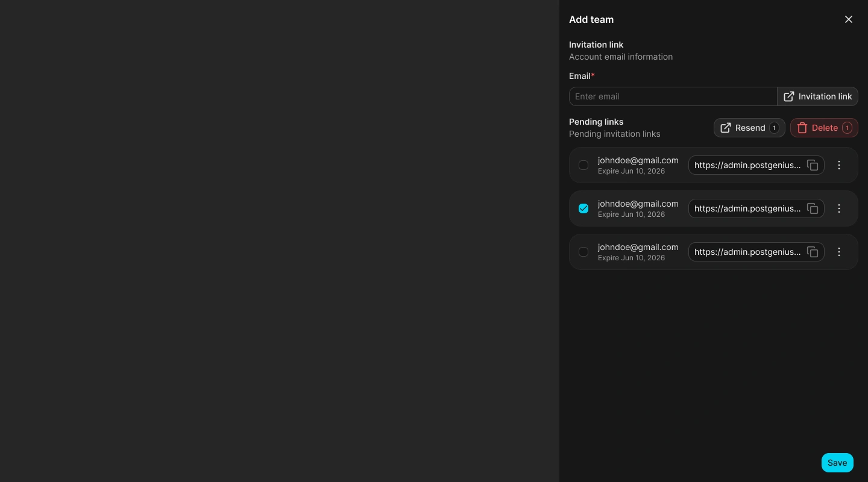The width and height of the screenshot is (868, 482).
Task: Check the first johndoe@gmail.com checkbox
Action: (583, 165)
